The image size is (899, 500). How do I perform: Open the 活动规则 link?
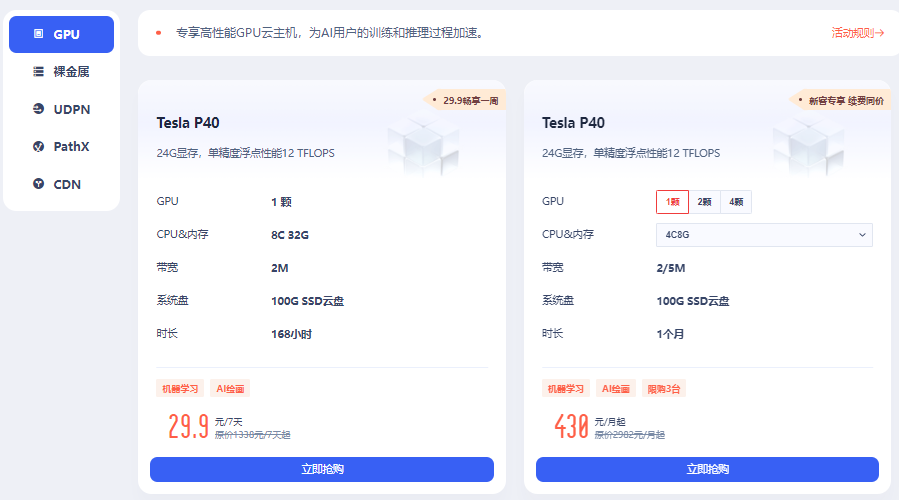pos(858,33)
